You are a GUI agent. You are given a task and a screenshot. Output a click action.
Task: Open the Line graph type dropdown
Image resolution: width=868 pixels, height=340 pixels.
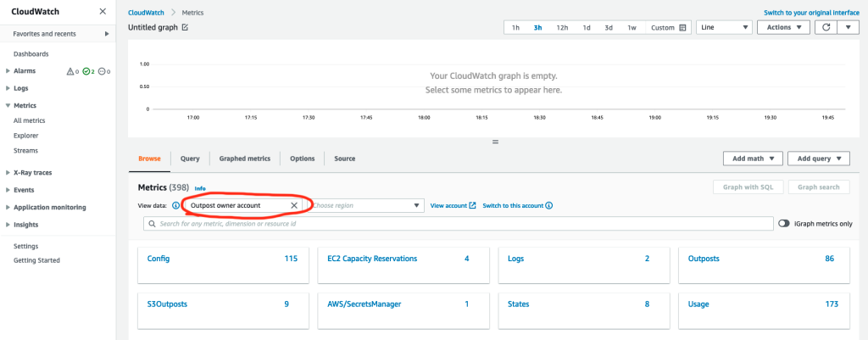724,27
